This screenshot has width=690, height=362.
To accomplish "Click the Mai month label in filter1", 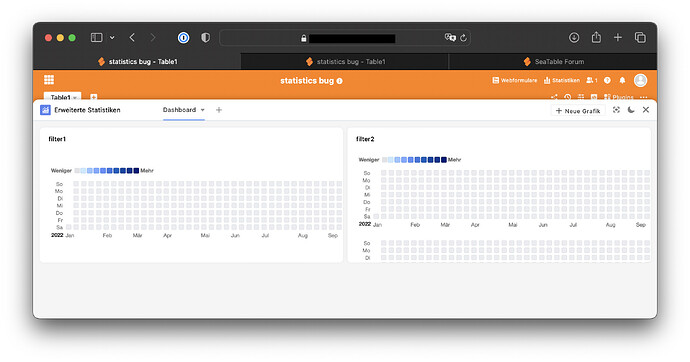I will (205, 236).
